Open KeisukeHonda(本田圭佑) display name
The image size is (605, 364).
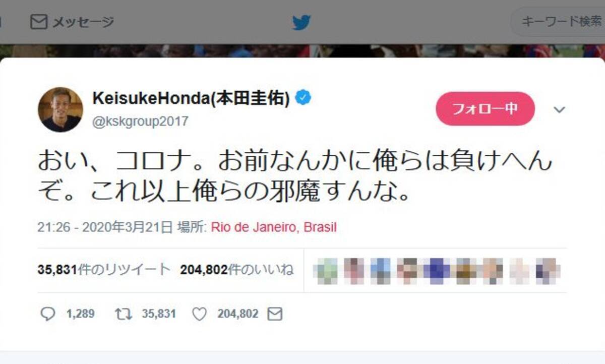click(x=191, y=99)
